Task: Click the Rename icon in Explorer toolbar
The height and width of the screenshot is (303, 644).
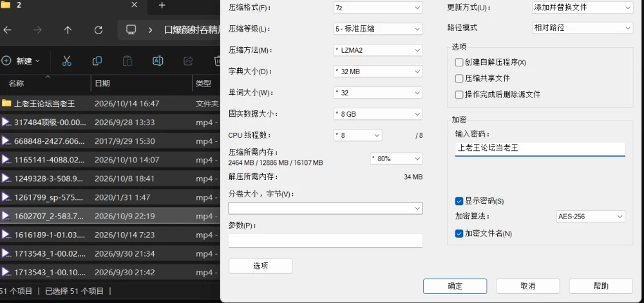Action: [158, 61]
